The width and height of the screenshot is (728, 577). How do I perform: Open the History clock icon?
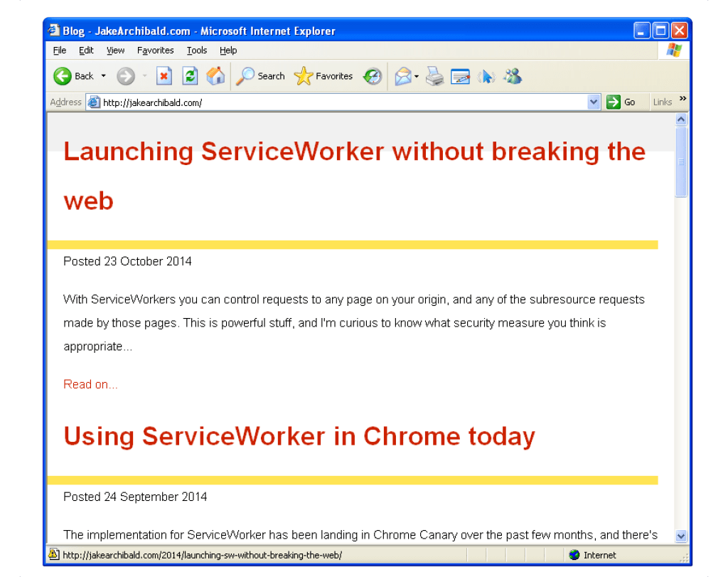coord(373,76)
